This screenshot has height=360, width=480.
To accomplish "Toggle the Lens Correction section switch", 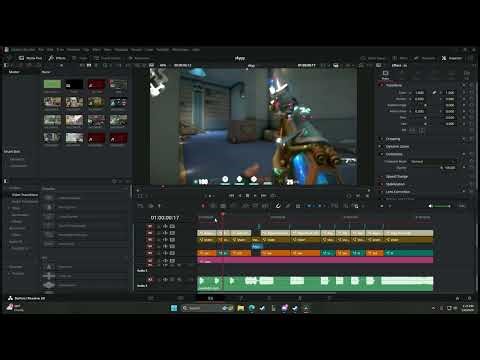I will coord(382,192).
